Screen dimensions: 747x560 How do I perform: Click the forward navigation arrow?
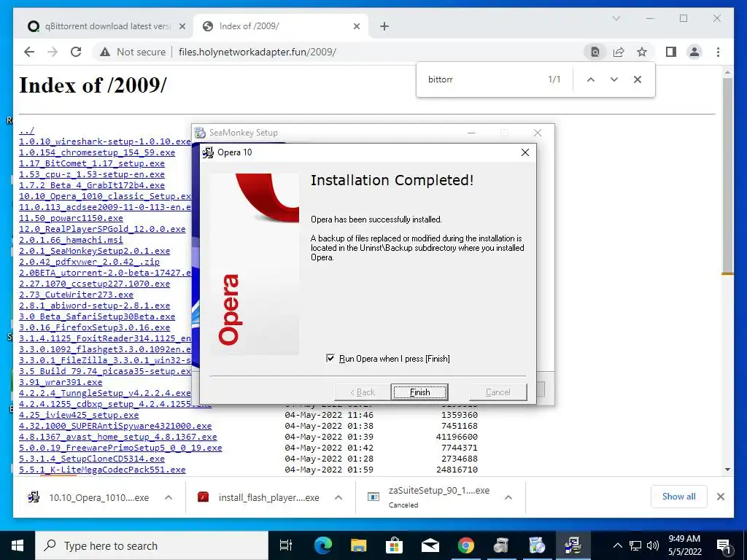click(53, 52)
